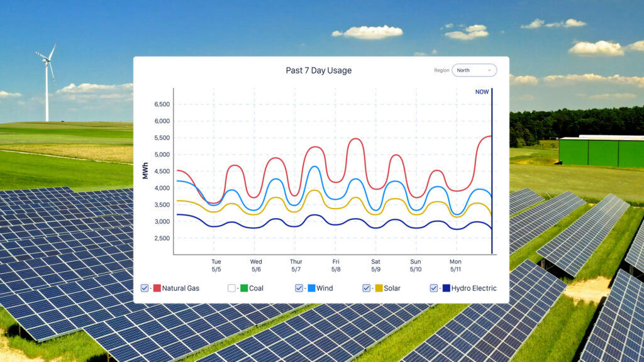Click the yellow Solar legend swatch
Screen dimensions: 644x362
(379, 288)
